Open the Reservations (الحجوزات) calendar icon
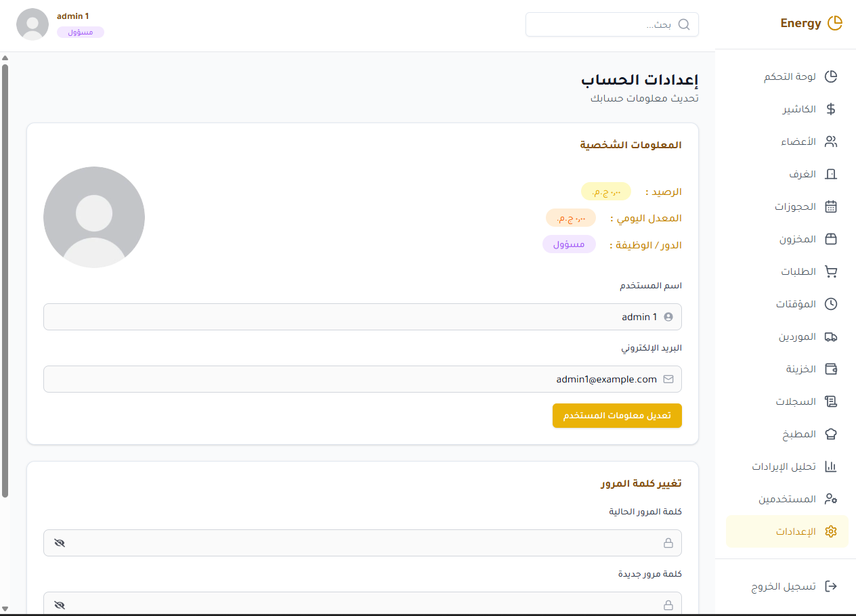This screenshot has width=856, height=616. tap(831, 206)
